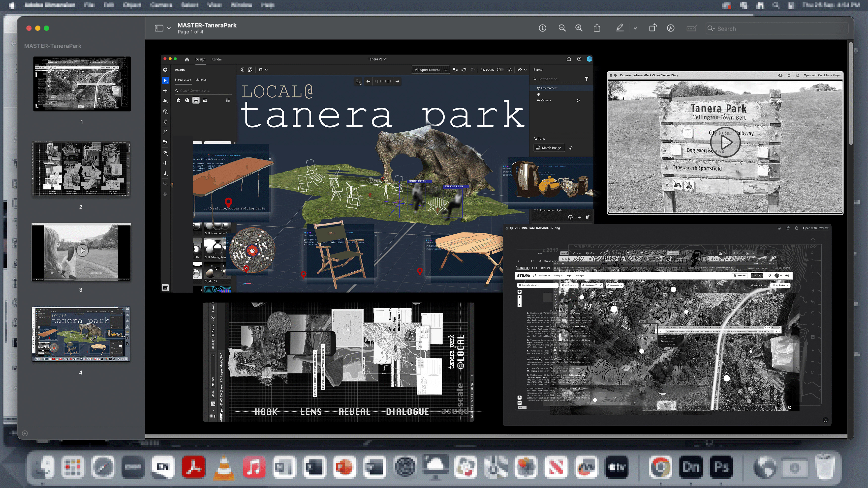Select the Highlight pen tool
Image resolution: width=868 pixels, height=488 pixels.
pos(620,28)
